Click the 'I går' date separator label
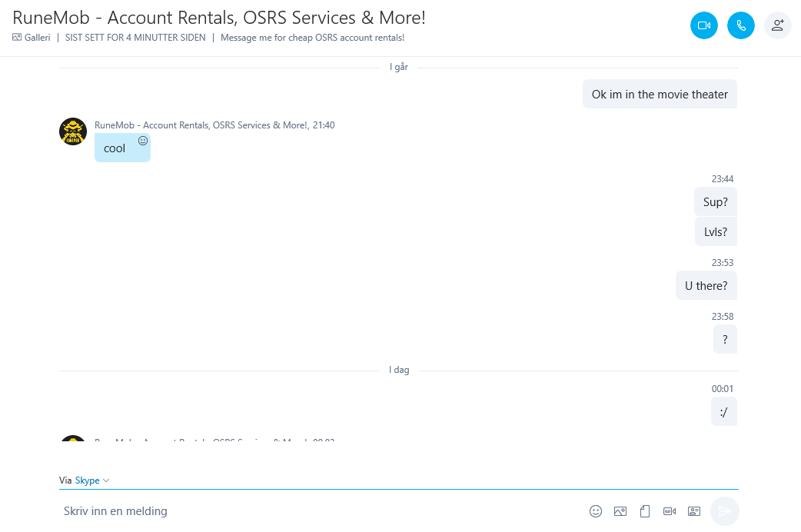 (x=399, y=67)
